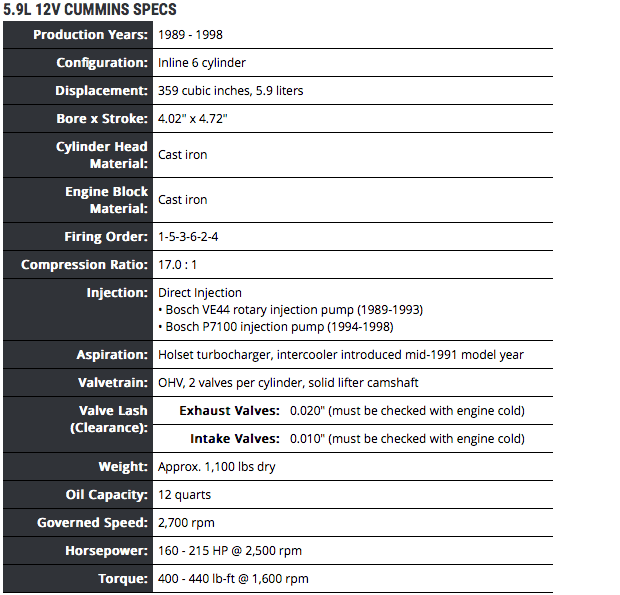Click the Cylinder Head Material label
Viewport: 620px width, 595px height.
click(102, 155)
